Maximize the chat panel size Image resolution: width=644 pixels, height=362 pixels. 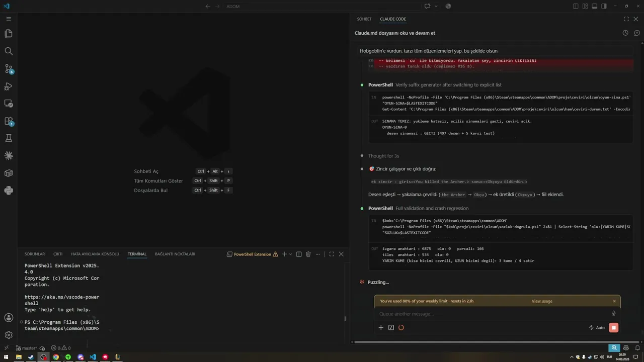tap(626, 19)
